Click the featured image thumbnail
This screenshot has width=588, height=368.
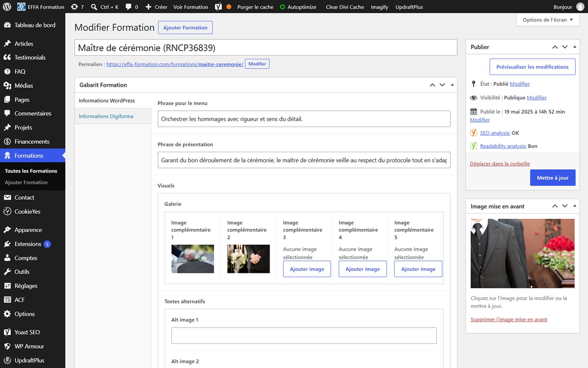pos(522,254)
